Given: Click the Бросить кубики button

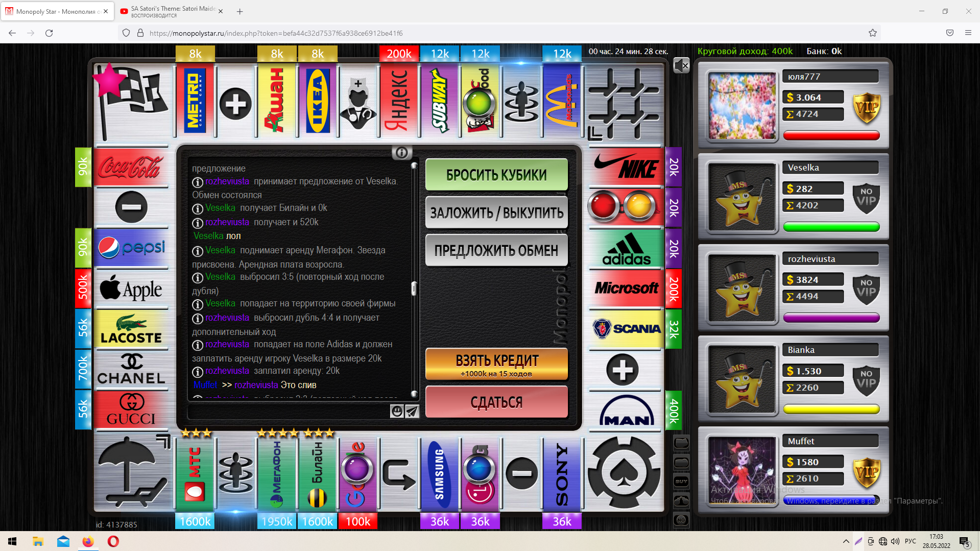Looking at the screenshot, I should [496, 175].
